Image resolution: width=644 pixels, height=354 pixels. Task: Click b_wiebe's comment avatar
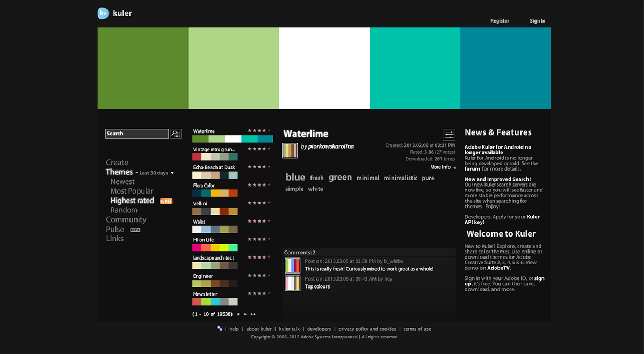[x=292, y=265]
